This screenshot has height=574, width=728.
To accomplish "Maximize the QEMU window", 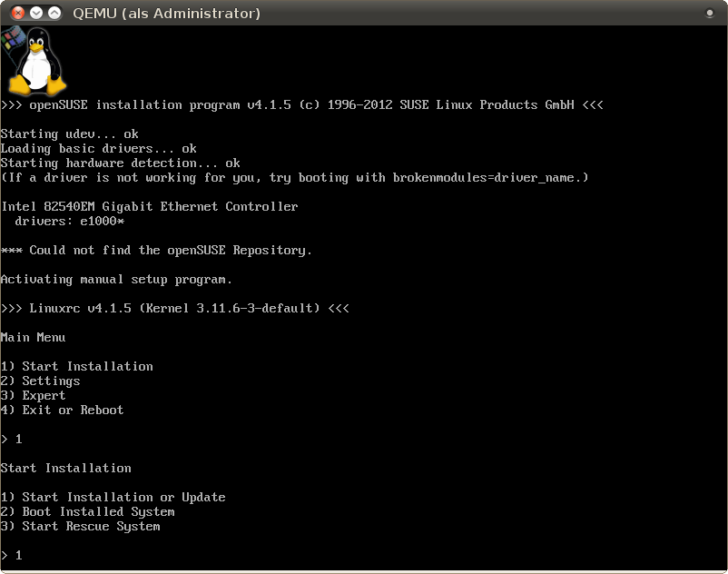I will 54,14.
